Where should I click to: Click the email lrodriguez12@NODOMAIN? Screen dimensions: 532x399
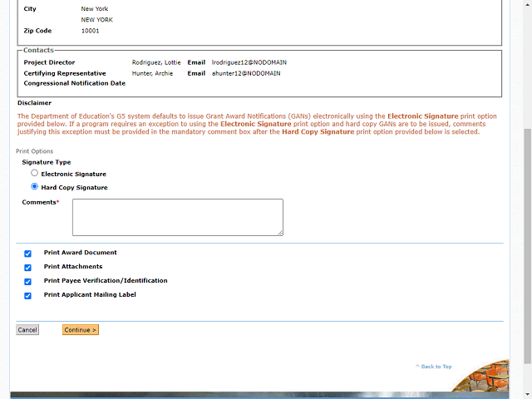click(x=249, y=62)
